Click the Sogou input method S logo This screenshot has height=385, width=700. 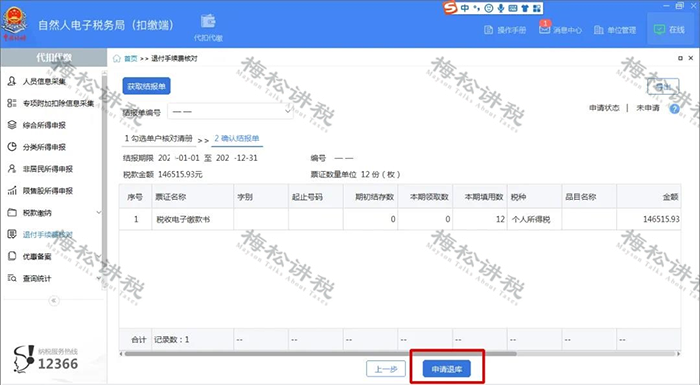pyautogui.click(x=450, y=8)
